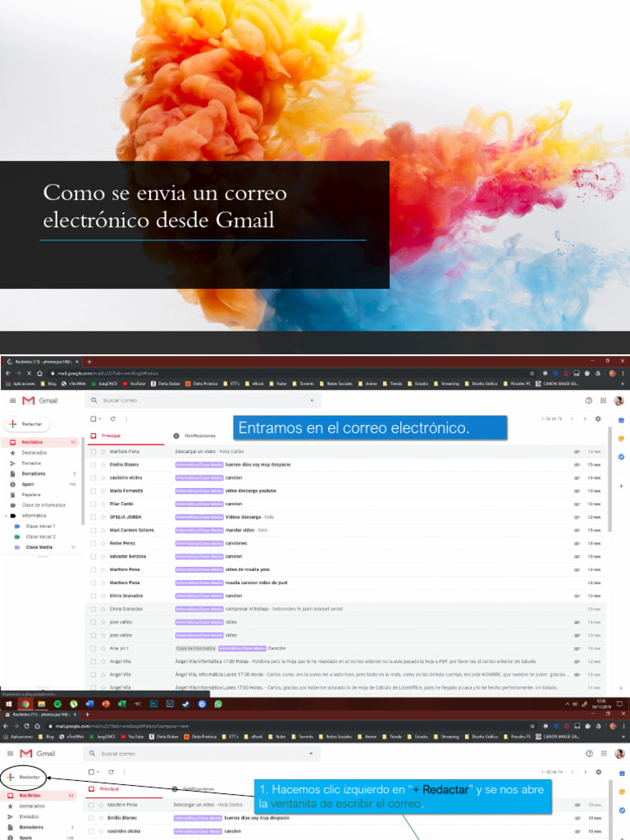Tick the checkbox for Maritere Pena 'Descargar un video' in first screenshot
The image size is (630, 840).
click(x=94, y=452)
